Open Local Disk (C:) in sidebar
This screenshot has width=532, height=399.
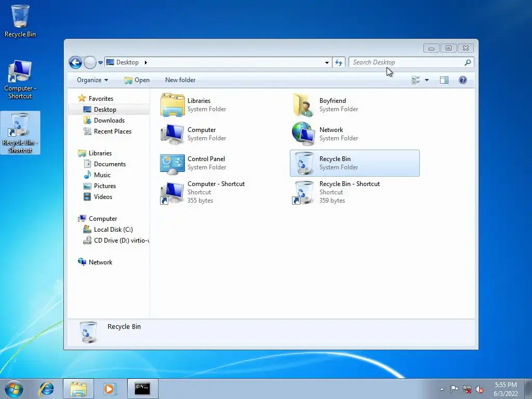click(113, 229)
